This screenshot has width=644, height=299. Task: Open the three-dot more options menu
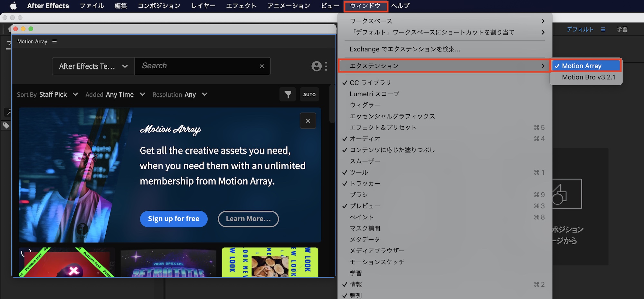326,66
